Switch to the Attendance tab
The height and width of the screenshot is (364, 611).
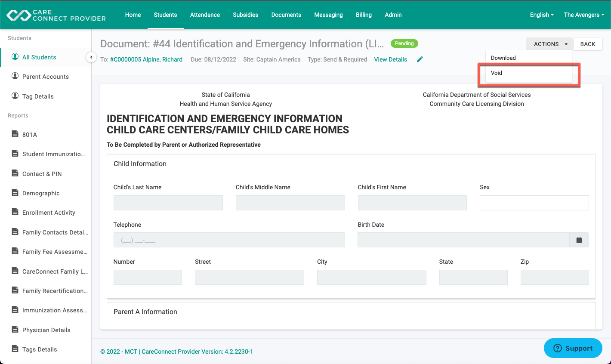[x=205, y=15]
